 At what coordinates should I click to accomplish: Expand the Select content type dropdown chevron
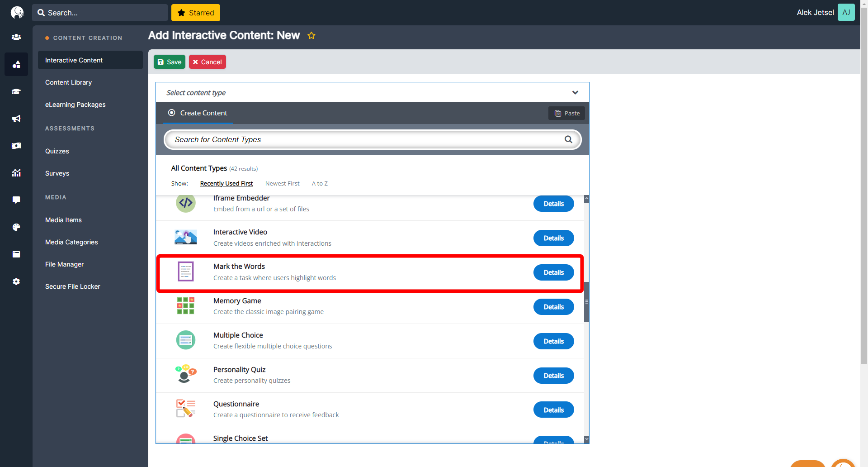click(x=575, y=92)
